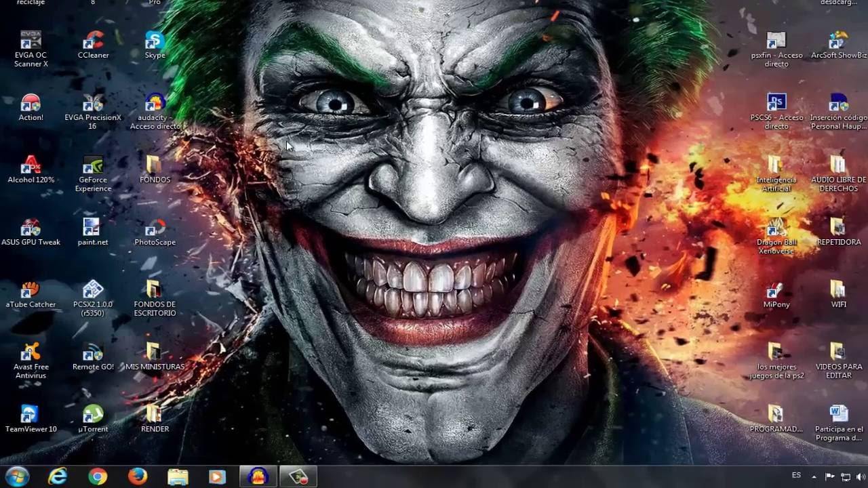The image size is (868, 488).
Task: Open the media player taskbar icon
Action: [218, 476]
